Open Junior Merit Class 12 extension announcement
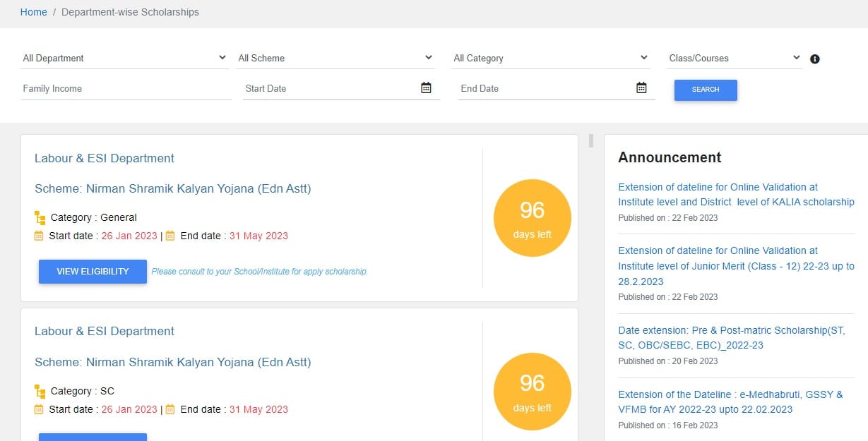 pyautogui.click(x=735, y=266)
